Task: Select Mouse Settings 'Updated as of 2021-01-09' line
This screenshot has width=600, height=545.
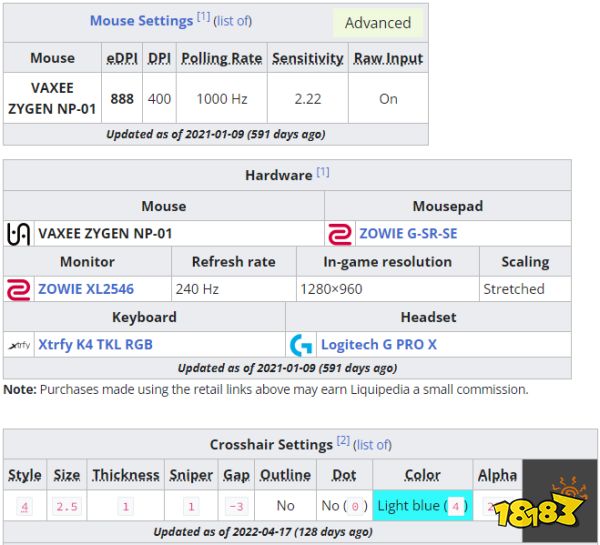Action: (x=216, y=134)
